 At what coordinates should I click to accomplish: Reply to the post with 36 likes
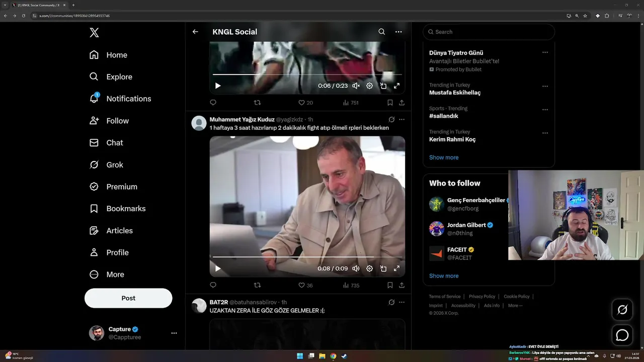click(213, 285)
